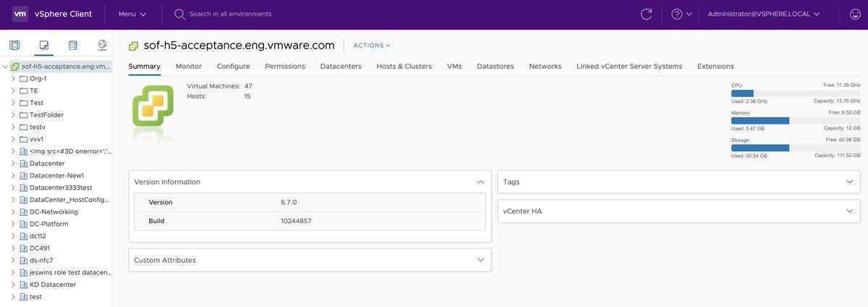Open the Hosts and Clusters inventory view icon

15,46
